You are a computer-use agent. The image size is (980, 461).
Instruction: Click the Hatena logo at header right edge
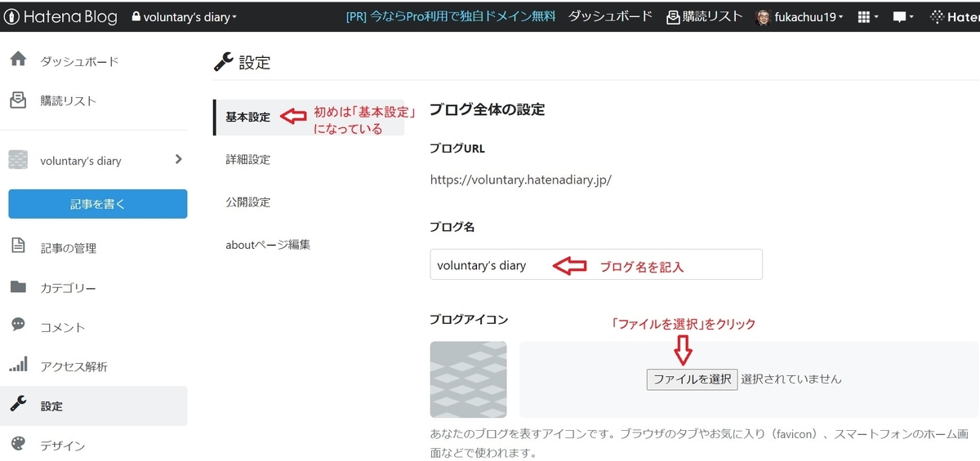point(955,16)
